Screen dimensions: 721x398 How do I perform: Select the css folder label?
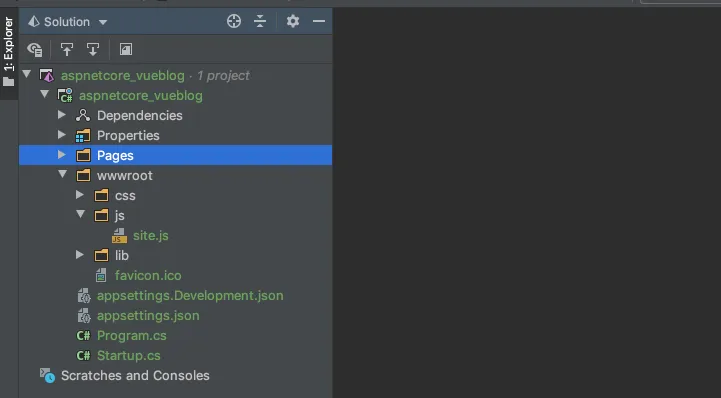[x=125, y=196]
